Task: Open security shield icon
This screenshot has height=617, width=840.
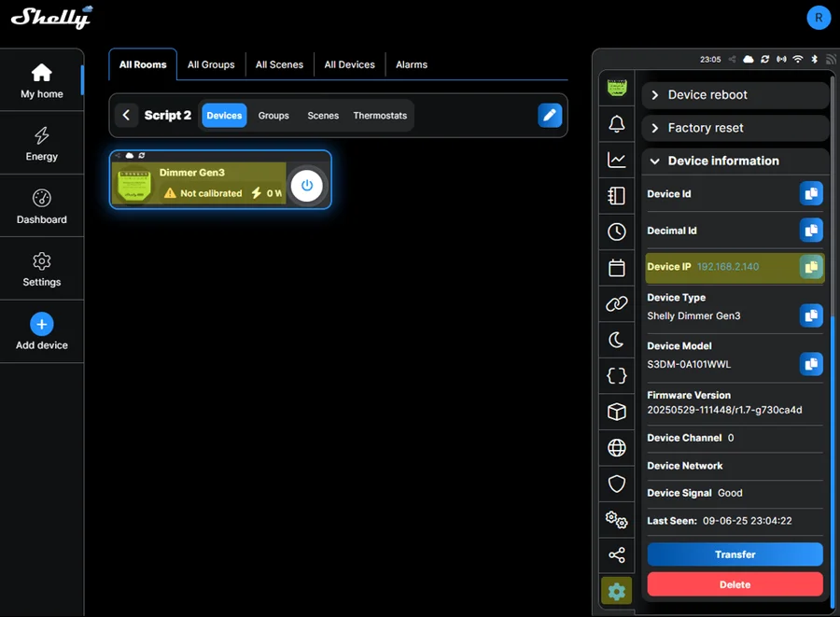Action: tap(617, 484)
